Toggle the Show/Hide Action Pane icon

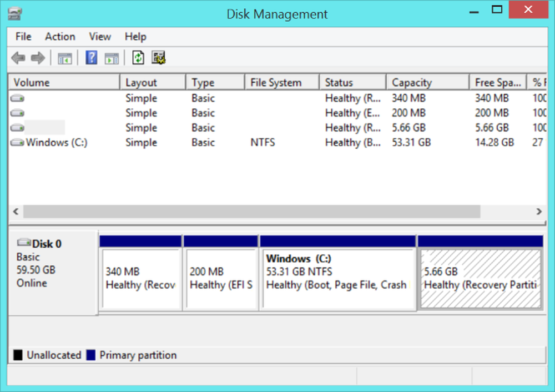[112, 58]
